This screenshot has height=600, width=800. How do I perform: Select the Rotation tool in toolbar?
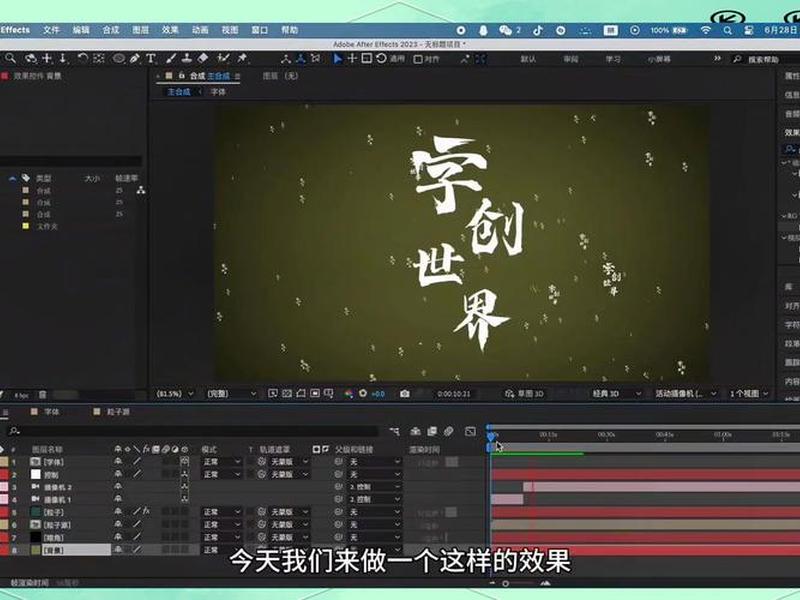(82, 59)
